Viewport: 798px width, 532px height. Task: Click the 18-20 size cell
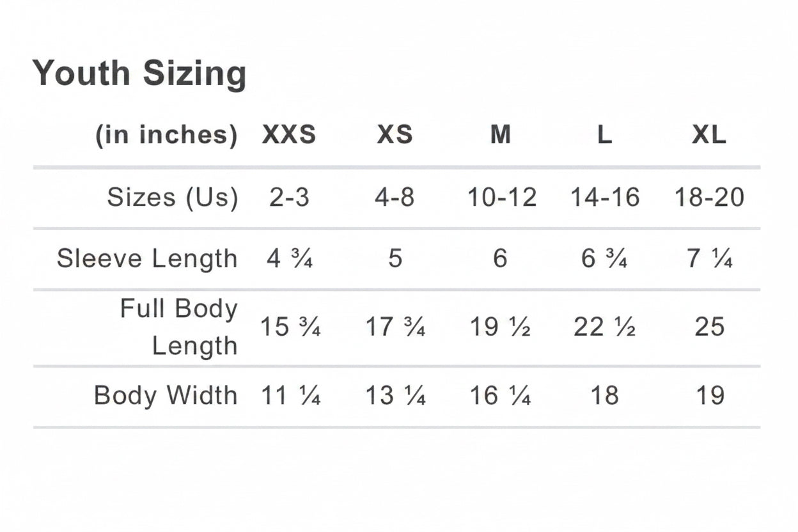point(709,197)
